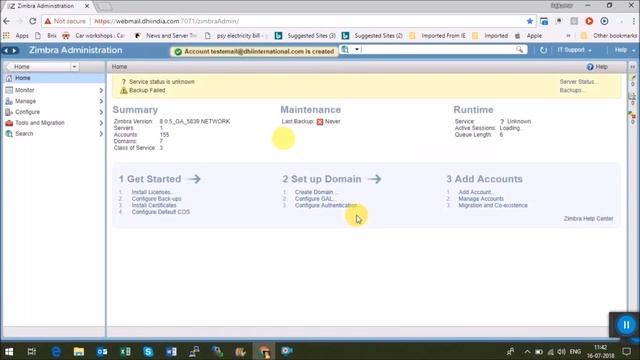Image resolution: width=640 pixels, height=360 pixels.
Task: Expand the Manage chevron
Action: (101, 101)
